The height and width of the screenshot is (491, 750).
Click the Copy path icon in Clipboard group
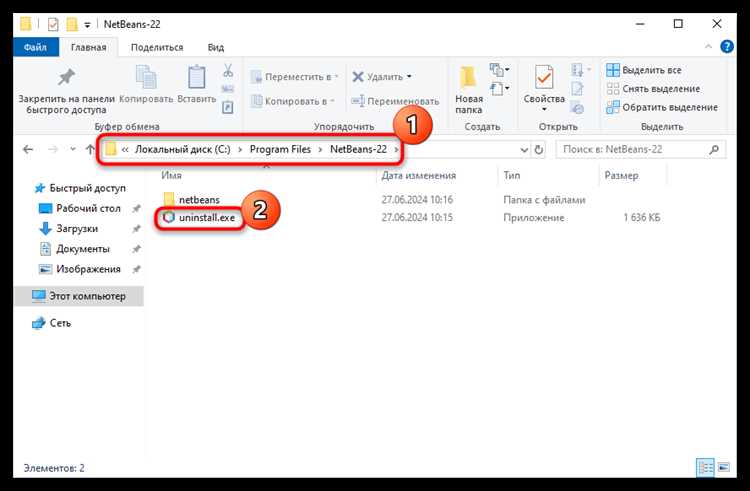pos(228,89)
